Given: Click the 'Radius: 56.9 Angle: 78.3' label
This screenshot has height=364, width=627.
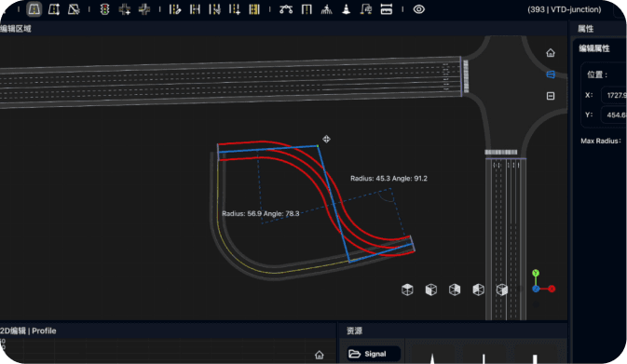Looking at the screenshot, I should [260, 213].
